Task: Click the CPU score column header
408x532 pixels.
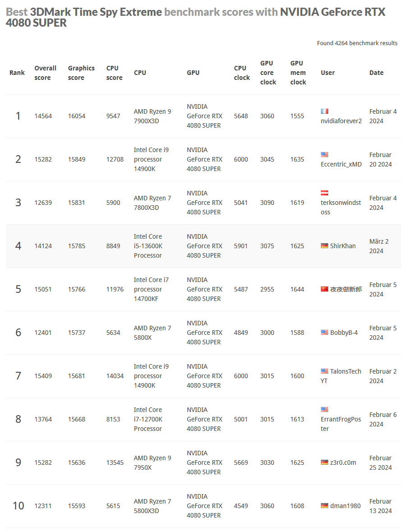Action: [x=114, y=73]
